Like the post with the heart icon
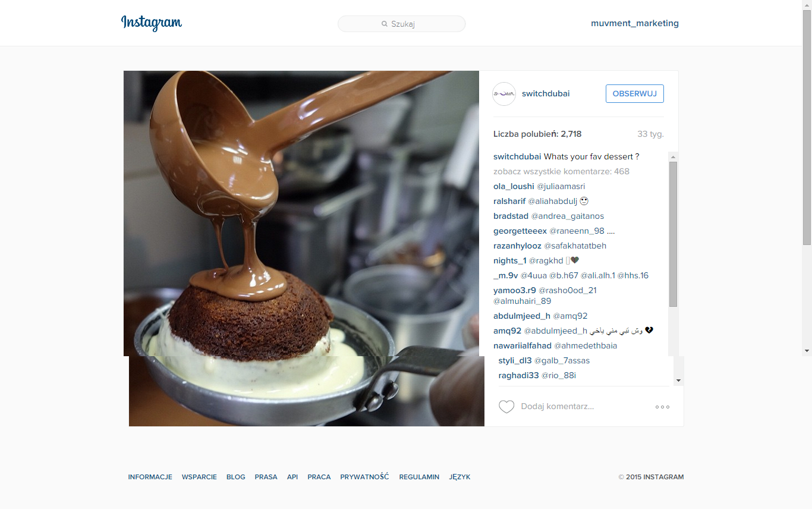This screenshot has width=812, height=509. pyautogui.click(x=506, y=407)
